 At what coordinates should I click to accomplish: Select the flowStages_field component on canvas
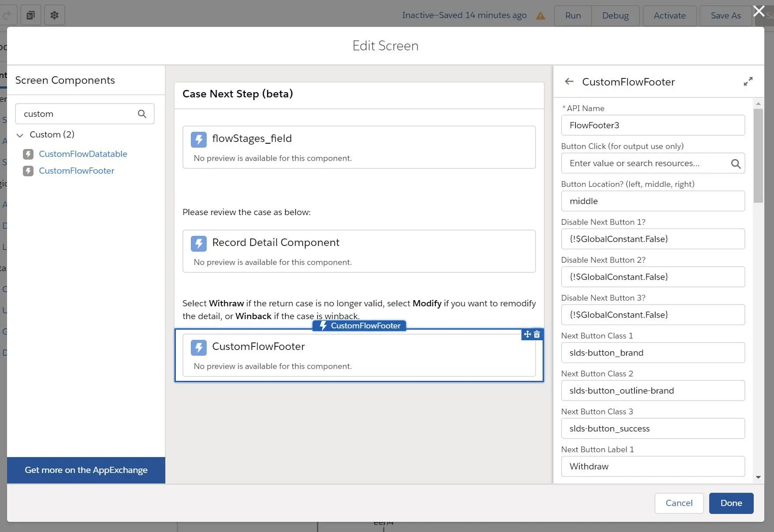[x=359, y=147]
